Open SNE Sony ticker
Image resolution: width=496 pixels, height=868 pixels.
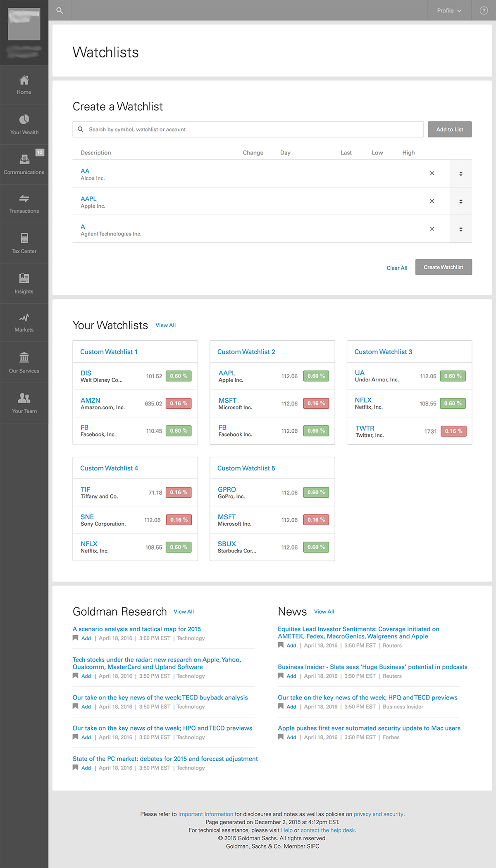point(87,517)
